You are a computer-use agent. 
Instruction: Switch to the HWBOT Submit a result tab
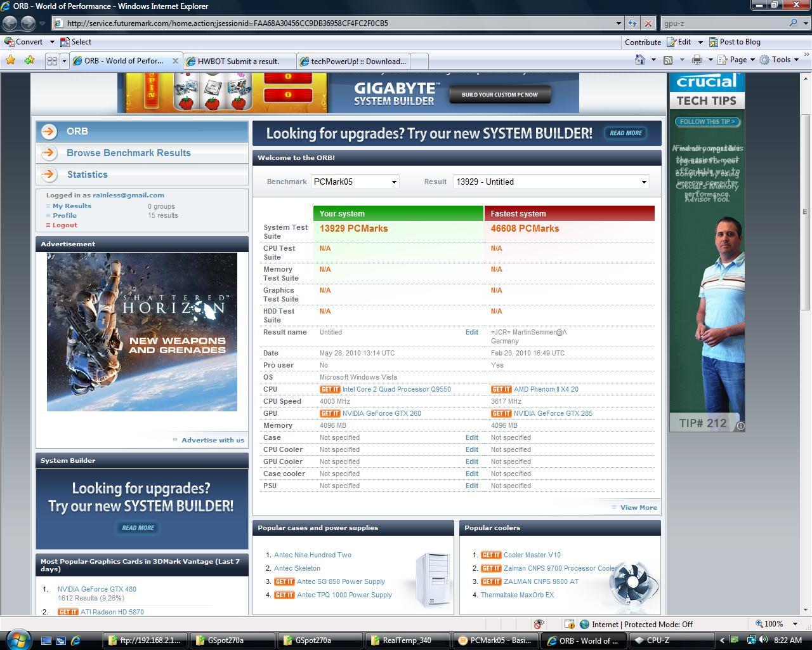pos(239,62)
